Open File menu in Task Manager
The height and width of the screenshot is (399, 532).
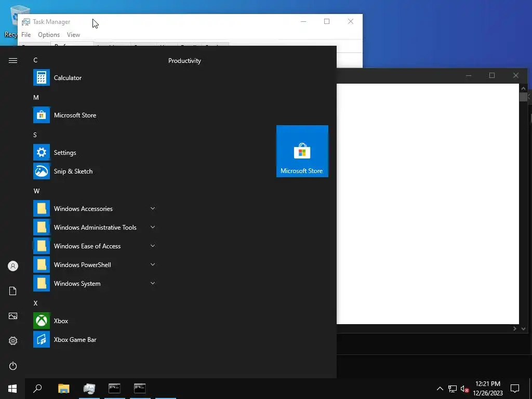pos(26,35)
